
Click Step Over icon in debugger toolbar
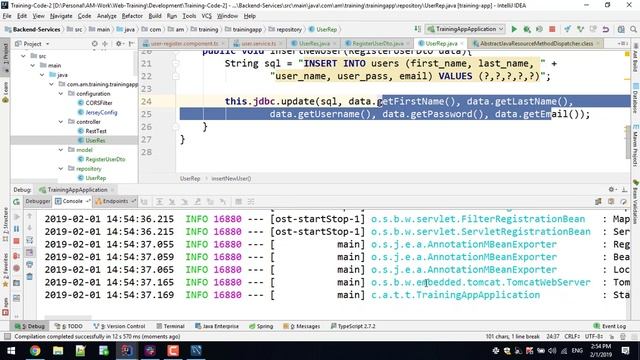coord(160,202)
